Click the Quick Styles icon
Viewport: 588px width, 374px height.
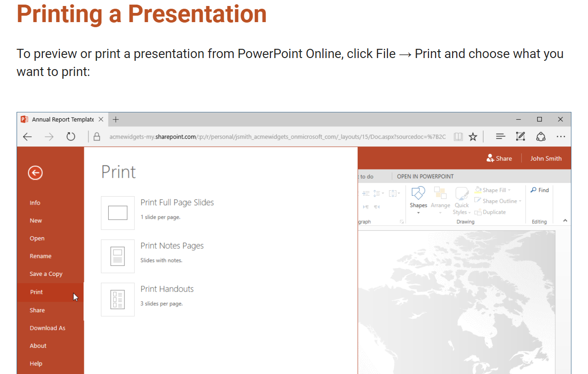point(462,193)
